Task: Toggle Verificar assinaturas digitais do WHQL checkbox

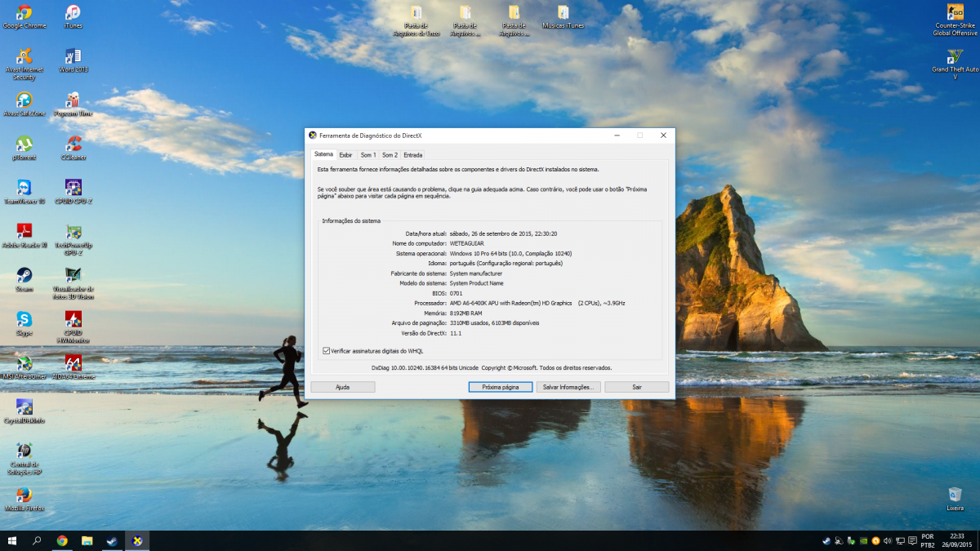Action: 327,350
